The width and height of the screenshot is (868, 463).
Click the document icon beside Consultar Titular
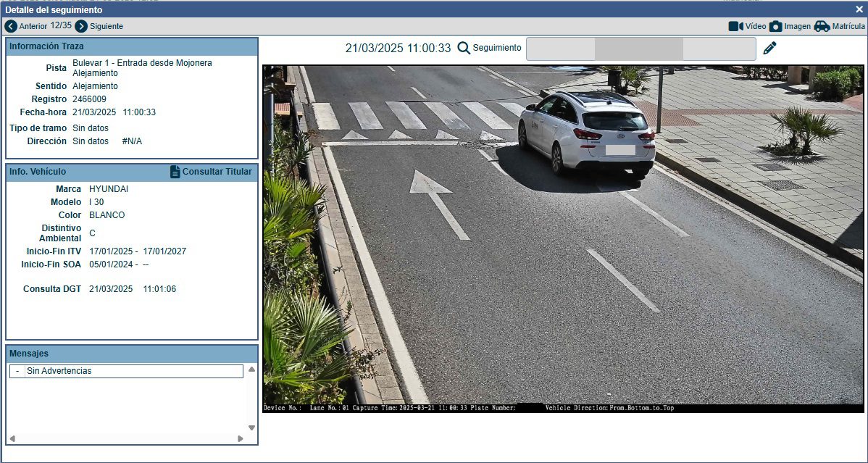coord(175,172)
